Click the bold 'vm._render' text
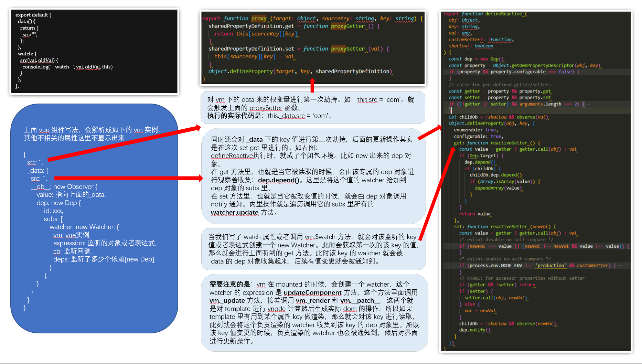Image resolution: width=642 pixels, height=364 pixels. tap(313, 300)
